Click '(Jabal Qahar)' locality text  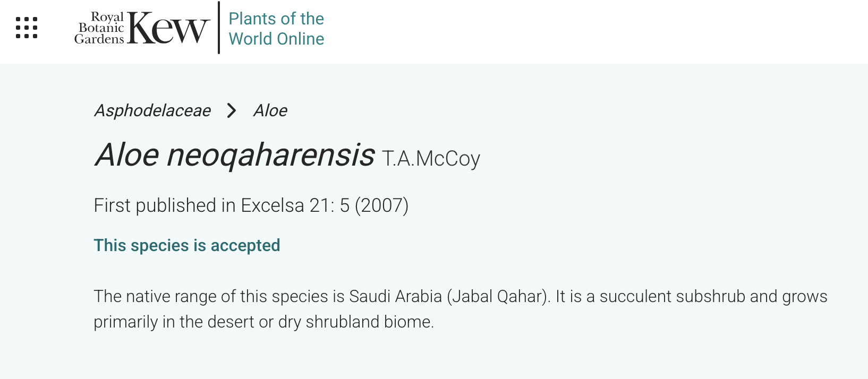[498, 296]
